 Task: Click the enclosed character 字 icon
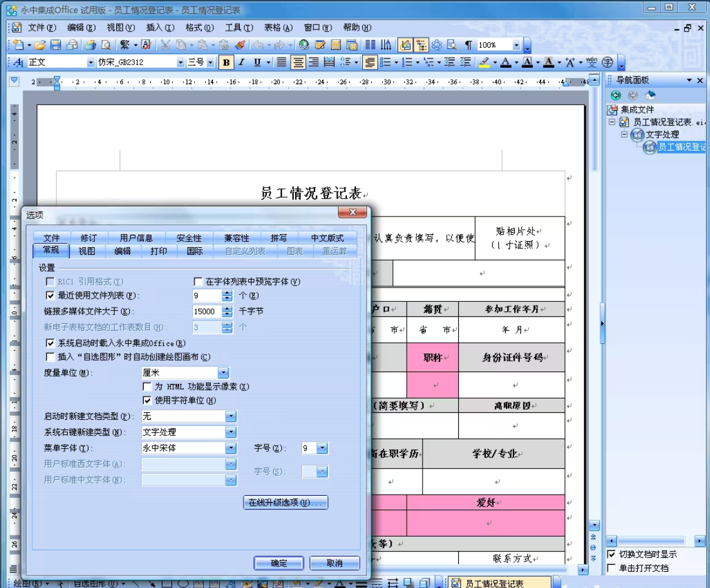pyautogui.click(x=608, y=63)
